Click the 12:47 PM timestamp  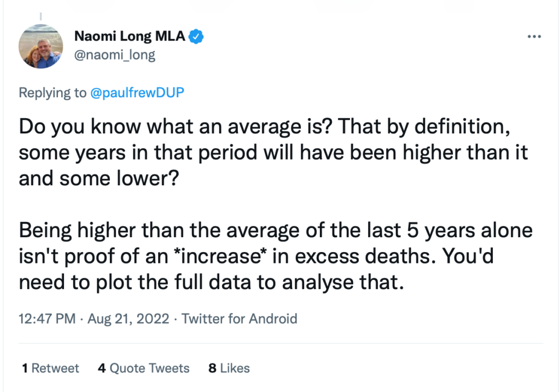tap(47, 318)
